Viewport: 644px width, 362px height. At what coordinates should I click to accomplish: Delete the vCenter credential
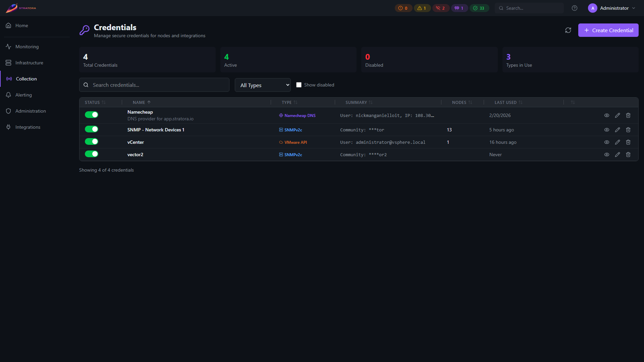pos(628,142)
